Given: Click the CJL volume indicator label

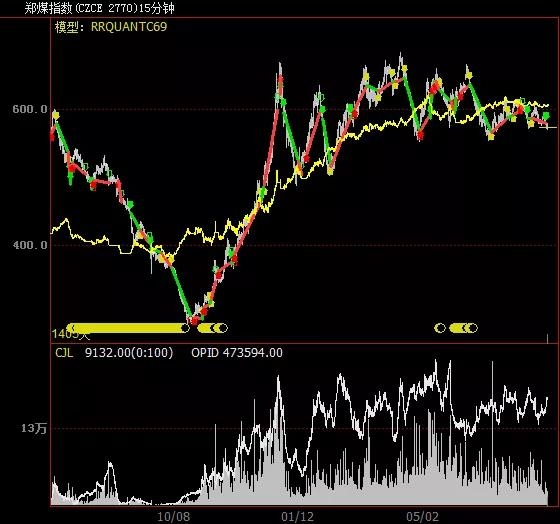Looking at the screenshot, I should pyautogui.click(x=64, y=353).
